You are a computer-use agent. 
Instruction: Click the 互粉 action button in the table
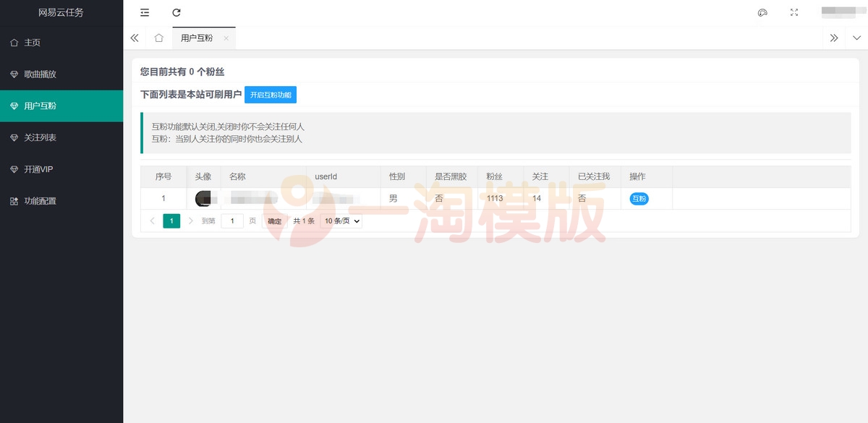tap(637, 198)
